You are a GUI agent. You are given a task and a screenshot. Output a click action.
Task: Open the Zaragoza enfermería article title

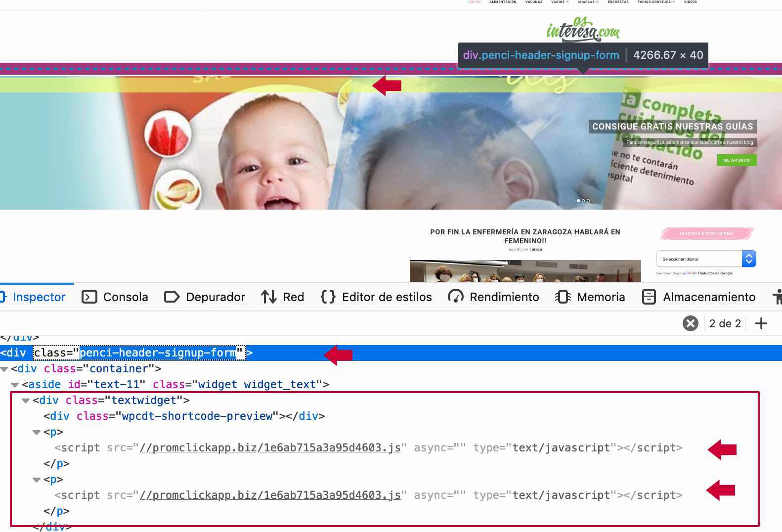point(525,236)
